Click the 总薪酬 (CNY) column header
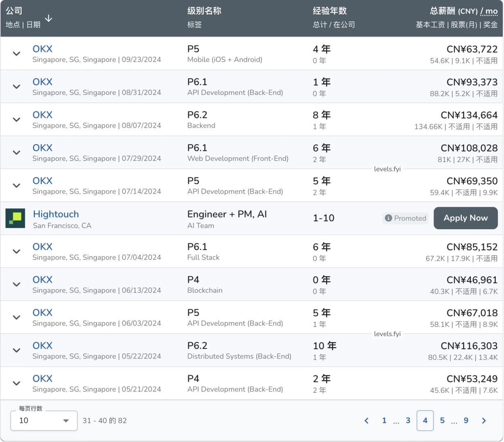 [x=454, y=11]
